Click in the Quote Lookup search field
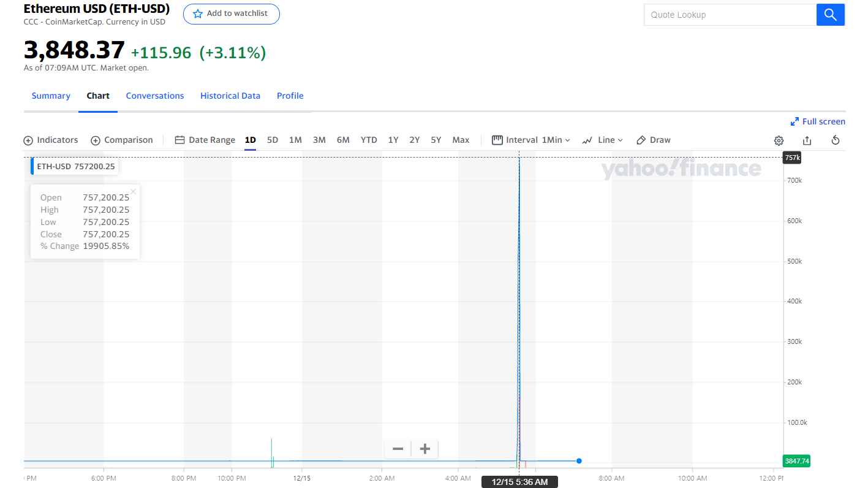Viewport: 868px width, 488px height. tap(730, 15)
